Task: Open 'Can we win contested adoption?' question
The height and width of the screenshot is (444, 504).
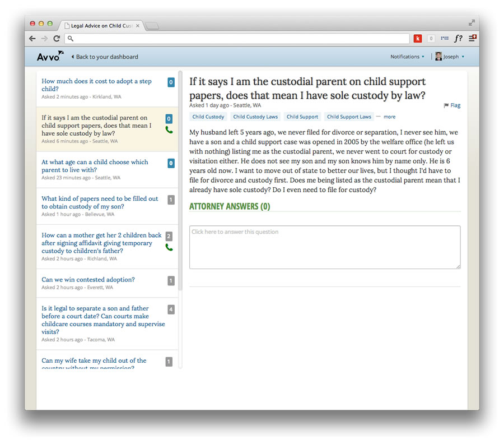Action: tap(88, 279)
